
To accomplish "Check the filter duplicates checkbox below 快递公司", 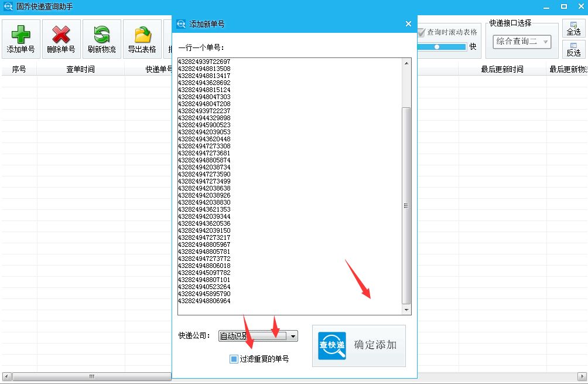I will (x=233, y=358).
